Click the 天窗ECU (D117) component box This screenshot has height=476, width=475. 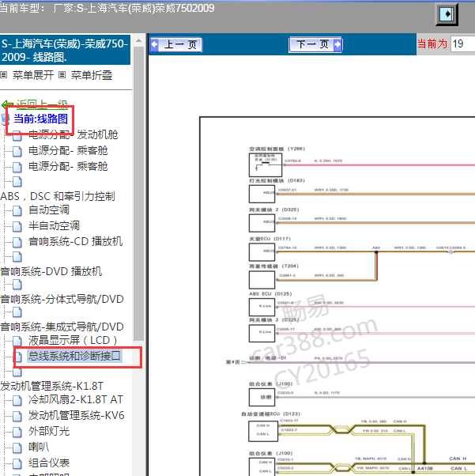[262, 252]
